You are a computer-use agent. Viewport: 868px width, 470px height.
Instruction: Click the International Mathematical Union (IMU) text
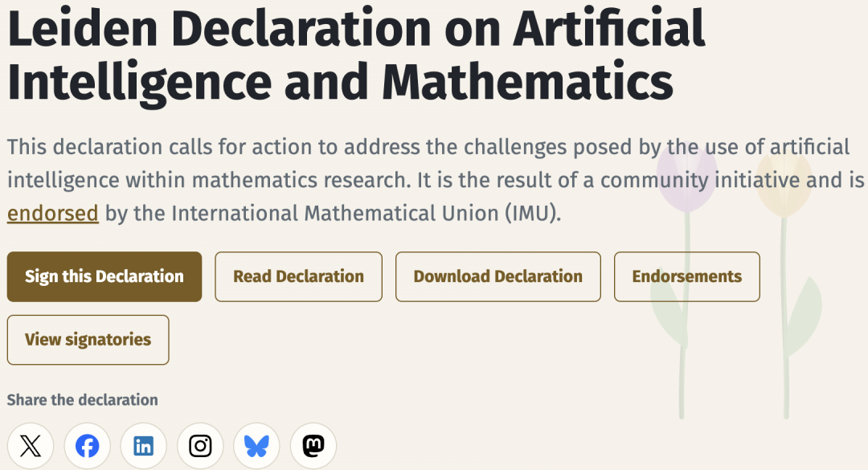point(366,213)
